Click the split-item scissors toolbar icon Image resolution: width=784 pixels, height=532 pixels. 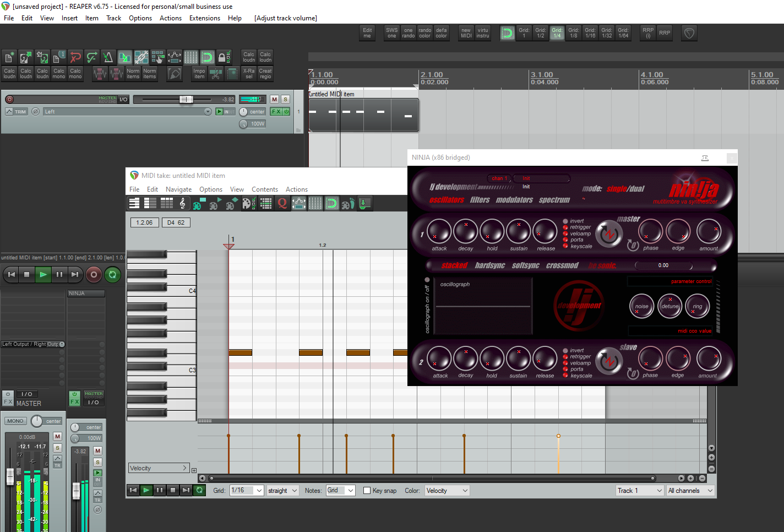click(216, 74)
